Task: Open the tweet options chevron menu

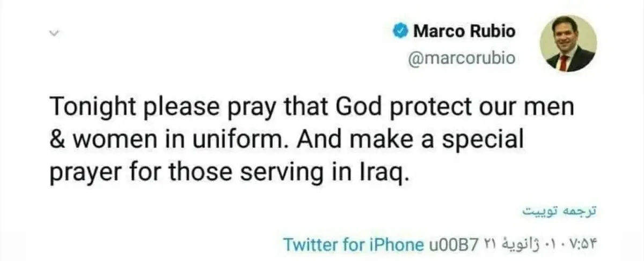Action: (x=53, y=33)
